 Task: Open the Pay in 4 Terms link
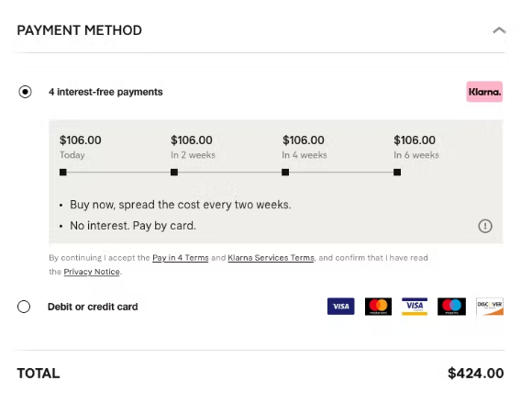tap(180, 258)
